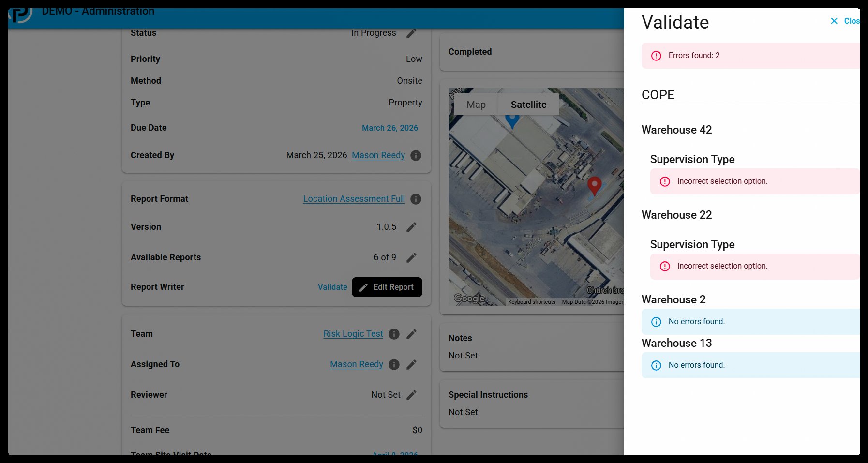Click the COPE section heading

point(658,95)
